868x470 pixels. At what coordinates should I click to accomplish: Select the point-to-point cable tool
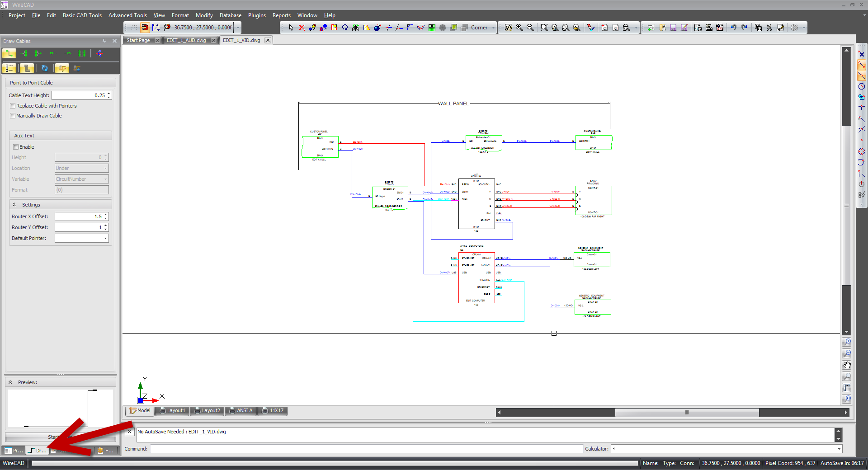click(x=9, y=53)
